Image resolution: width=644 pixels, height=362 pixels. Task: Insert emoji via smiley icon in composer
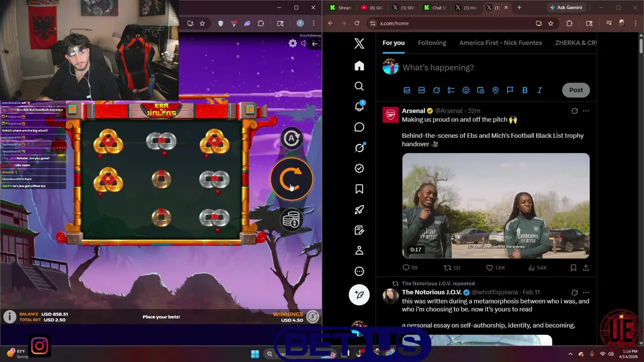point(466,90)
